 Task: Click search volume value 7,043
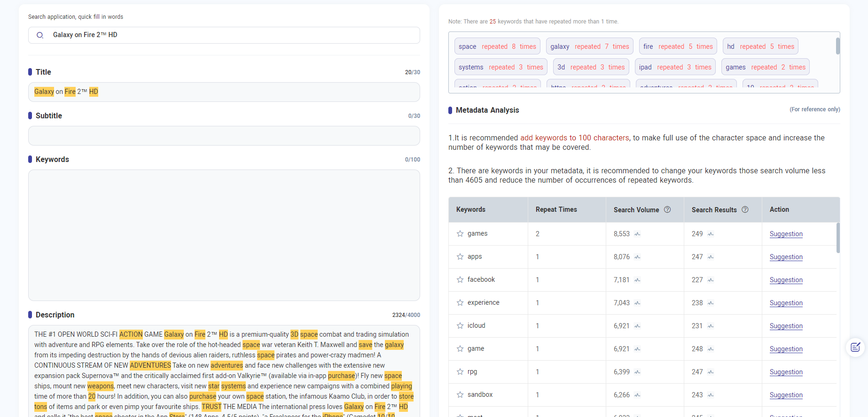click(621, 303)
